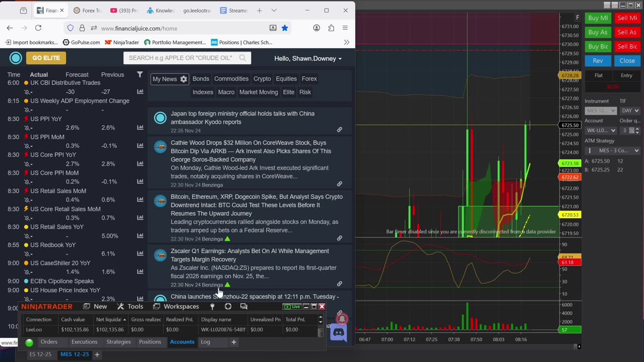Image resolution: width=644 pixels, height=362 pixels.
Task: Open the NinjaTrader New menu
Action: [95, 306]
